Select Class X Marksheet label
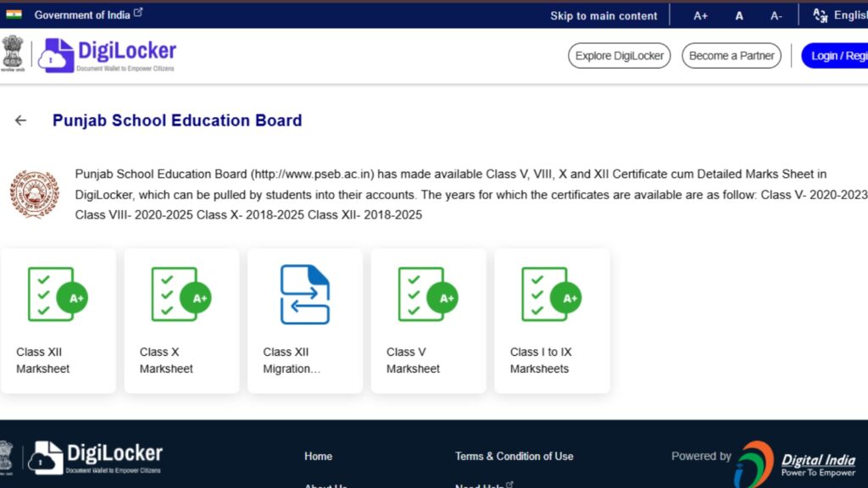Image resolution: width=868 pixels, height=488 pixels. coord(166,360)
